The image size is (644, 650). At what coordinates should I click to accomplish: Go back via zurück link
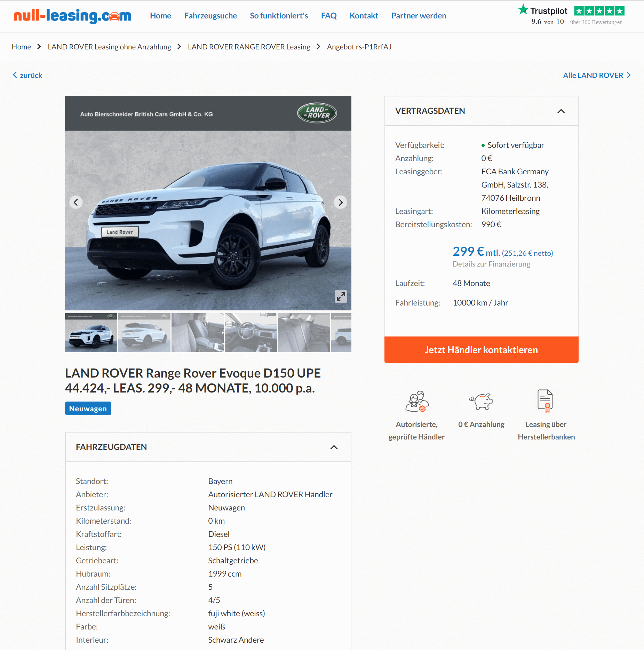click(27, 75)
